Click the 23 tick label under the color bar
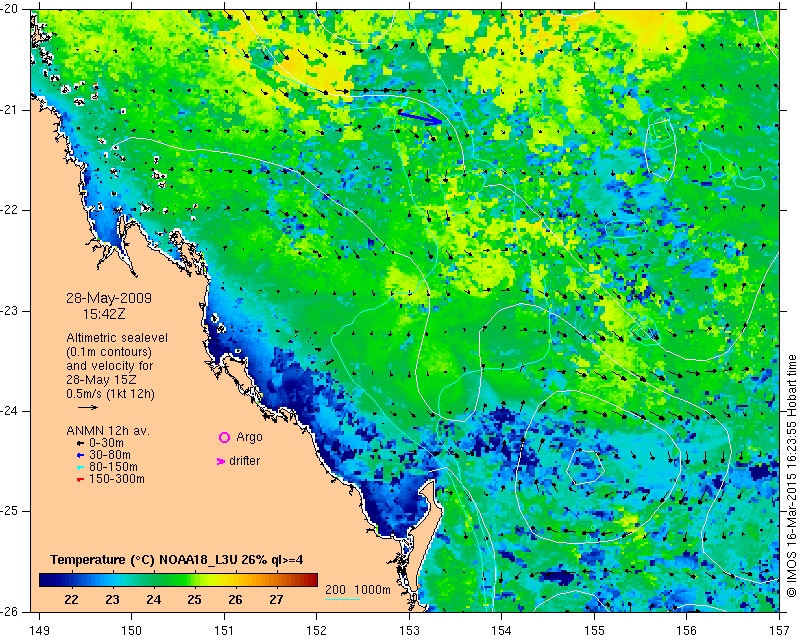800x640 pixels. (x=112, y=600)
